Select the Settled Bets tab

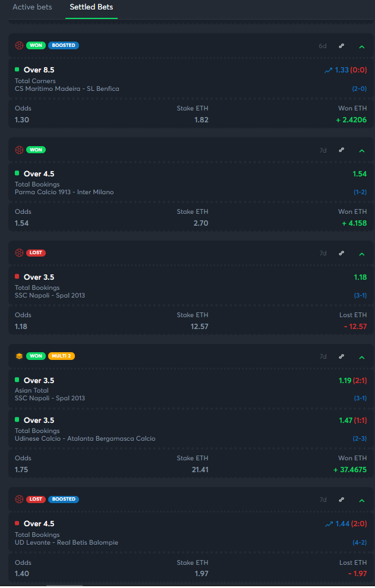point(91,7)
